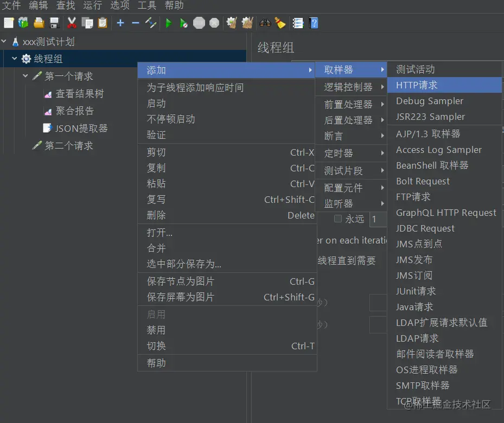The width and height of the screenshot is (504, 423).
Task: Open the 测试片段 submenu
Action: click(350, 170)
